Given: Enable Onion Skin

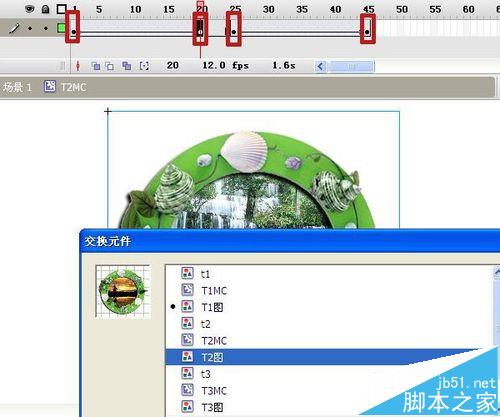Looking at the screenshot, I should [96, 66].
